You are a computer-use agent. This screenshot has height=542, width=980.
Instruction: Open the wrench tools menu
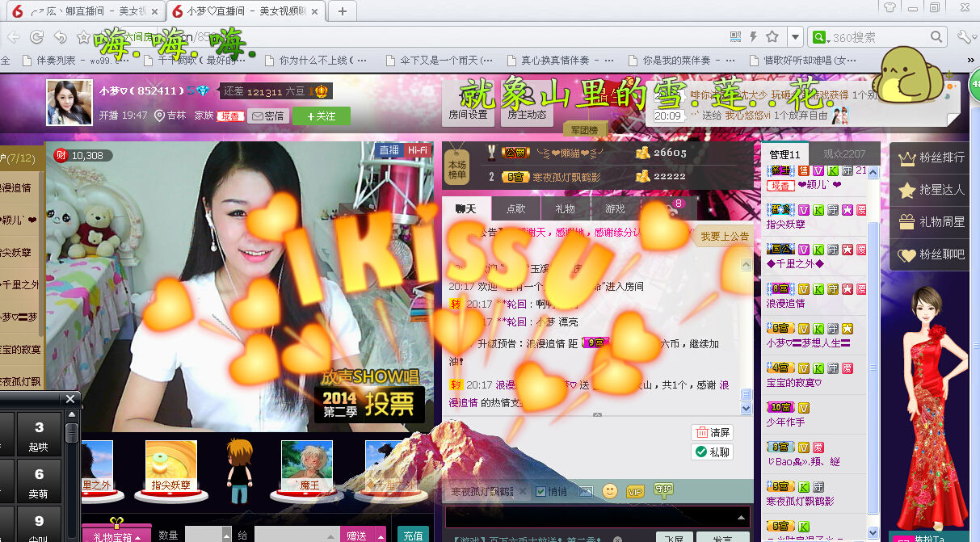[x=965, y=37]
